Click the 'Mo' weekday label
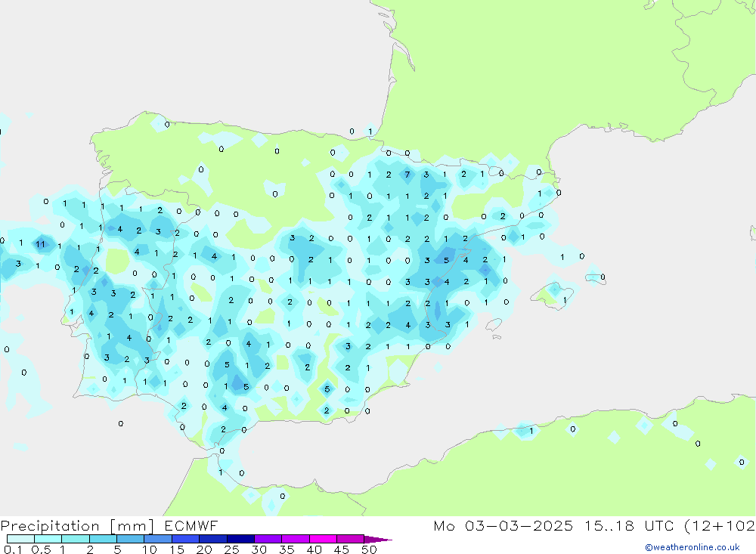 click(x=444, y=526)
